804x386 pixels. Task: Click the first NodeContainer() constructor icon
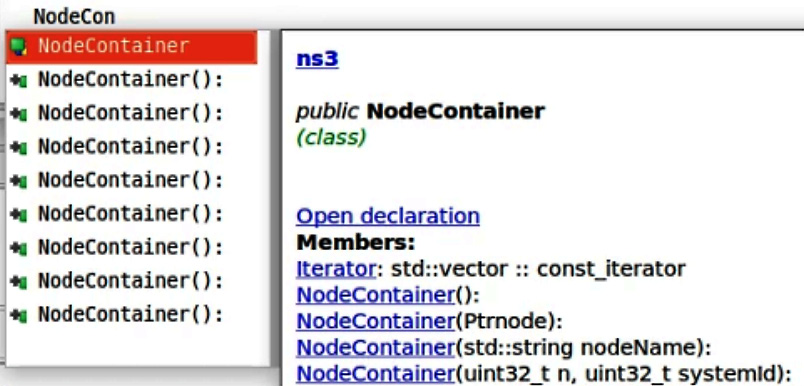[18, 80]
